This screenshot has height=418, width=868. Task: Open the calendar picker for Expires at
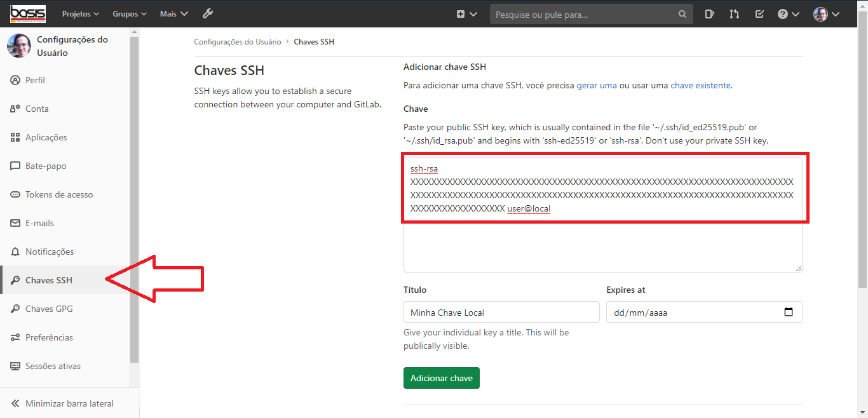pyautogui.click(x=789, y=312)
